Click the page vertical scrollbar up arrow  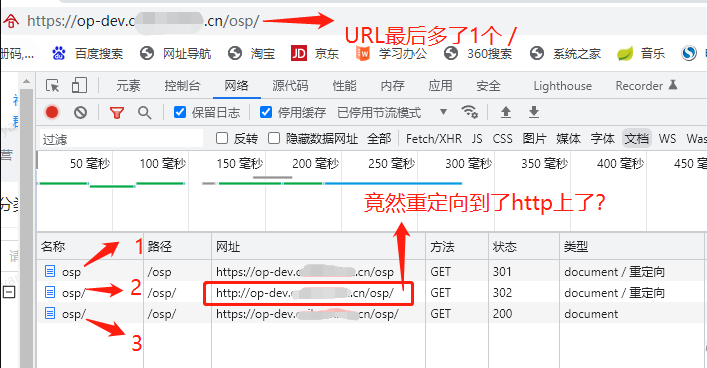tap(26, 82)
